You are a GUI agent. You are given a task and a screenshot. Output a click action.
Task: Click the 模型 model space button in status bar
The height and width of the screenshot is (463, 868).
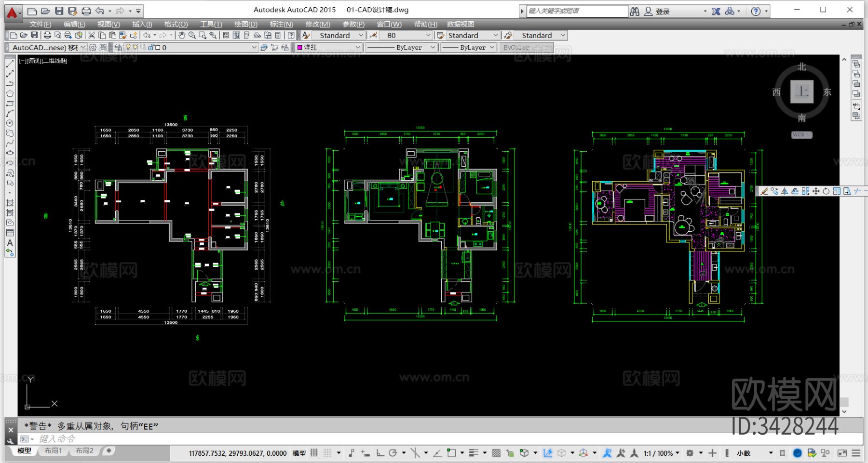299,453
